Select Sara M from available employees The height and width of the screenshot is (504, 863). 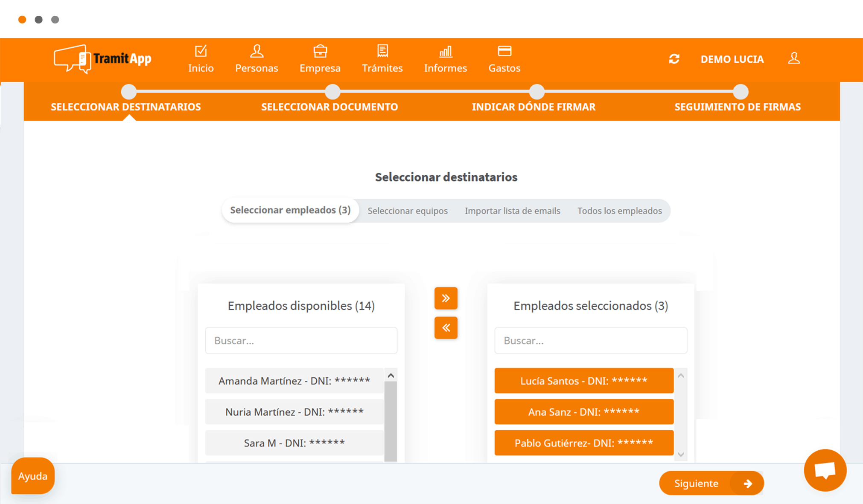pyautogui.click(x=294, y=443)
